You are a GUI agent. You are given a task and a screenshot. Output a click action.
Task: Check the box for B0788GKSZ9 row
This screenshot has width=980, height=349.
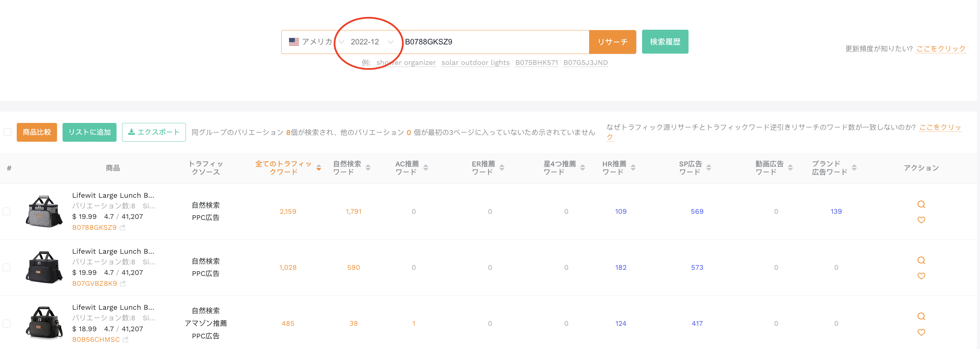(6, 211)
